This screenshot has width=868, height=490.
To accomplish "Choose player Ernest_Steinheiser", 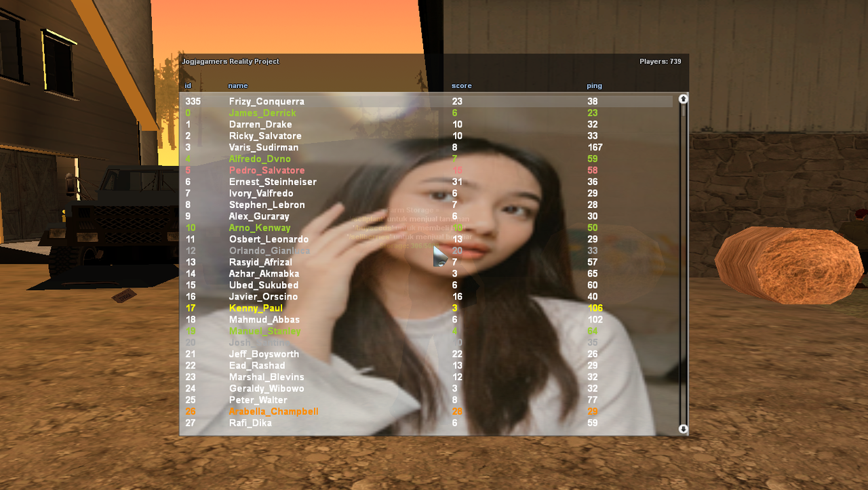I will pos(273,182).
